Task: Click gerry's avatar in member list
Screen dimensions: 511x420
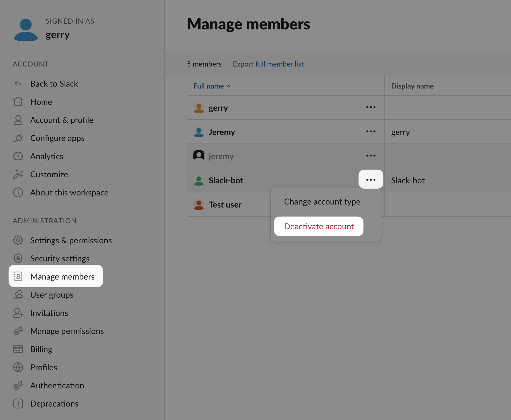Action: tap(199, 108)
